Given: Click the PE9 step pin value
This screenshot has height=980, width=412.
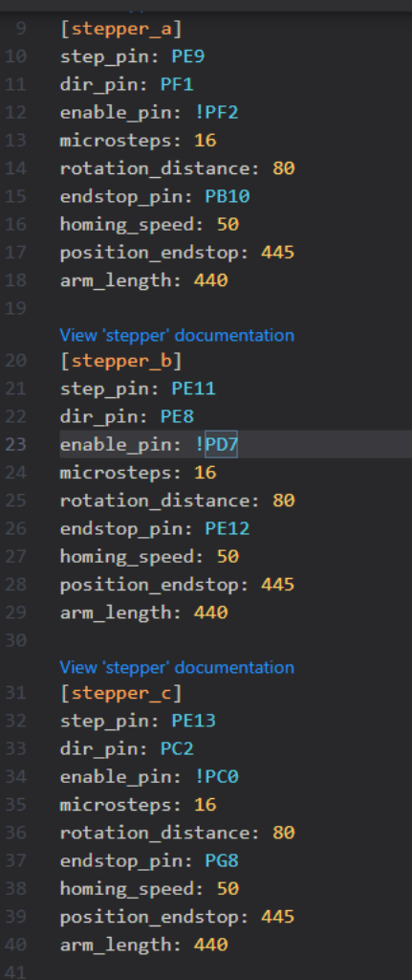Looking at the screenshot, I should tap(188, 56).
